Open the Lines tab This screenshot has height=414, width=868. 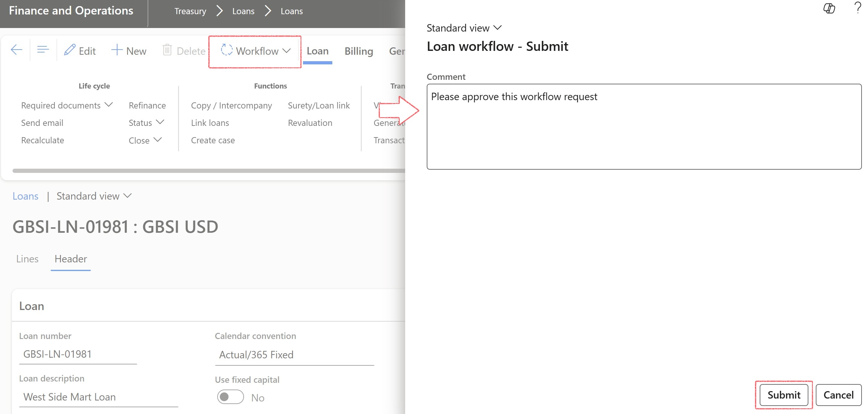tap(27, 259)
